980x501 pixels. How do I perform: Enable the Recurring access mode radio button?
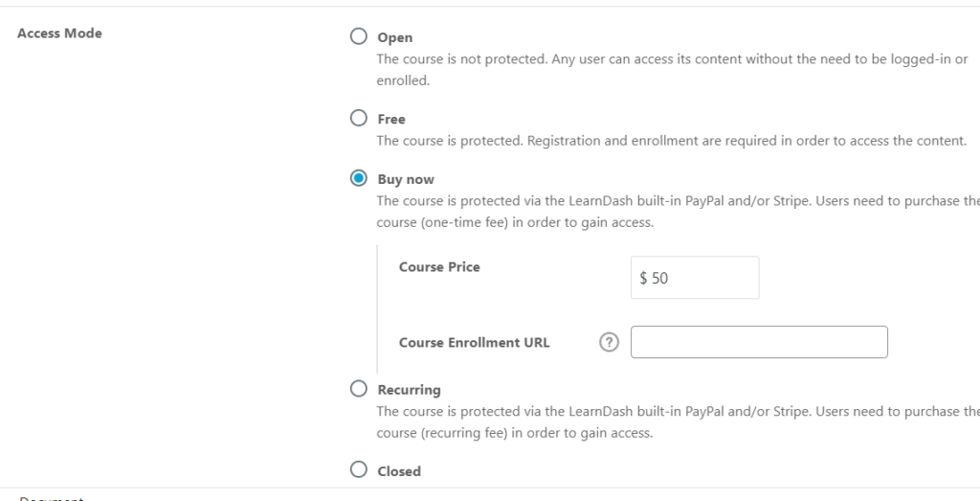pos(359,388)
